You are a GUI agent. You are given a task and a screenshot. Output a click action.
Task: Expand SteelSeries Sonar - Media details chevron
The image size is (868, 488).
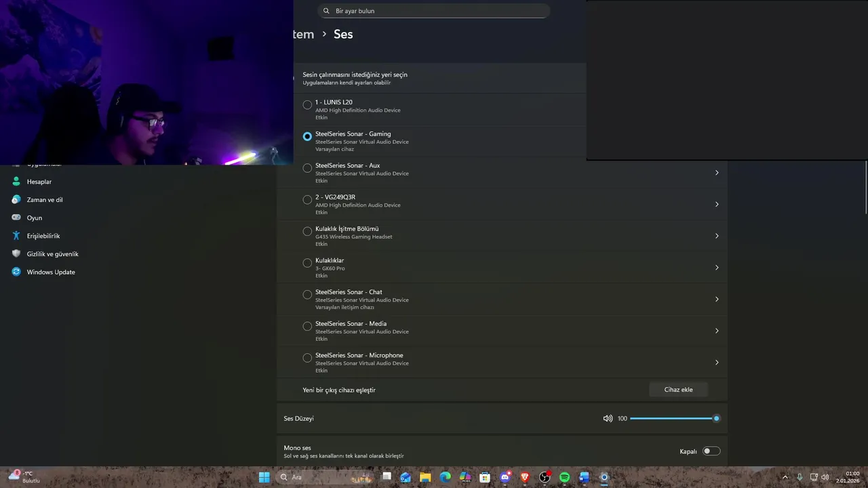pos(717,331)
